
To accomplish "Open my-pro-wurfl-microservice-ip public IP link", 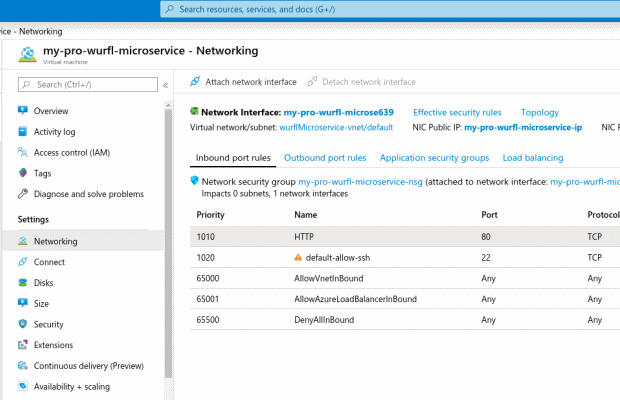I will (x=523, y=127).
